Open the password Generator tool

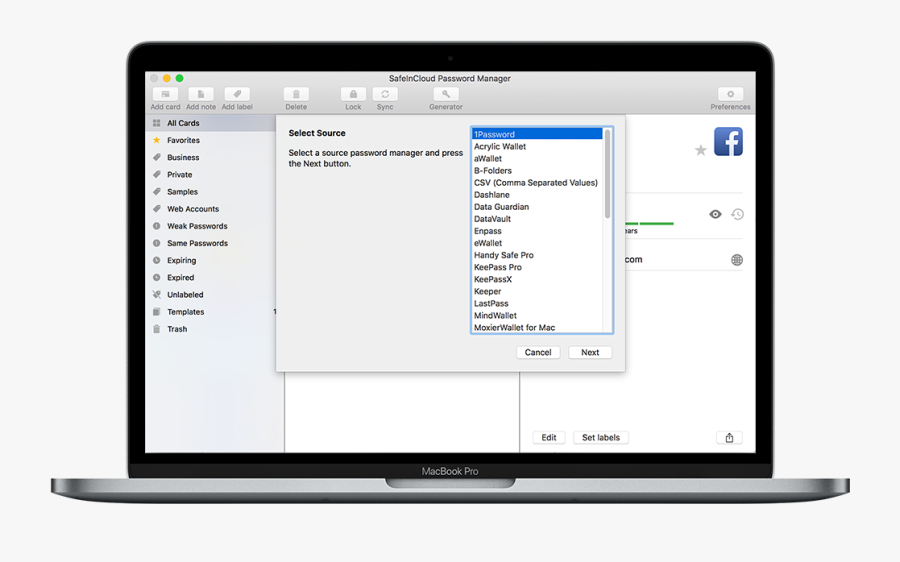446,94
